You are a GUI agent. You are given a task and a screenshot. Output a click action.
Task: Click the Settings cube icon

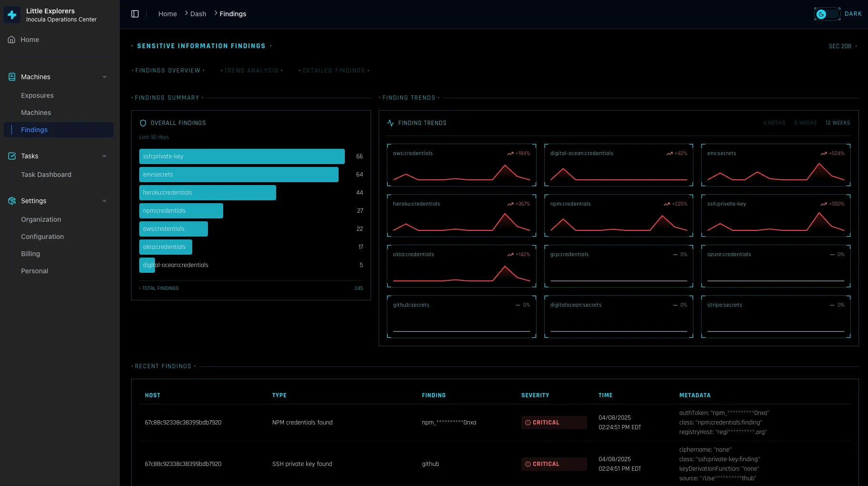(x=11, y=201)
